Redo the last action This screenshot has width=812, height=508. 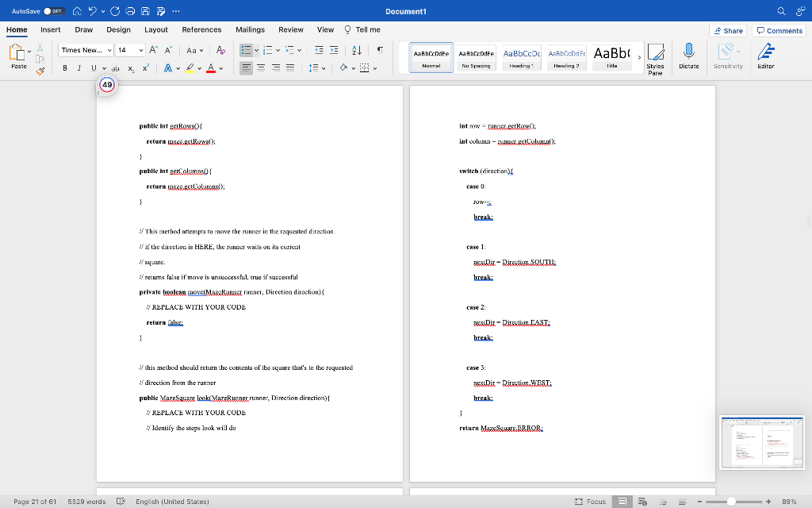click(x=115, y=11)
